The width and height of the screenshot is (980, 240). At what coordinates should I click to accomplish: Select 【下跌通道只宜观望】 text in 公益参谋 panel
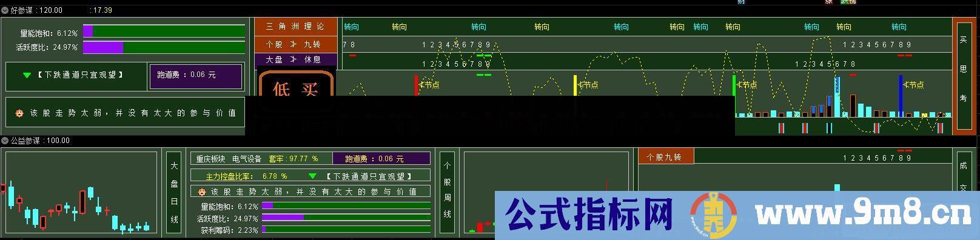click(369, 176)
